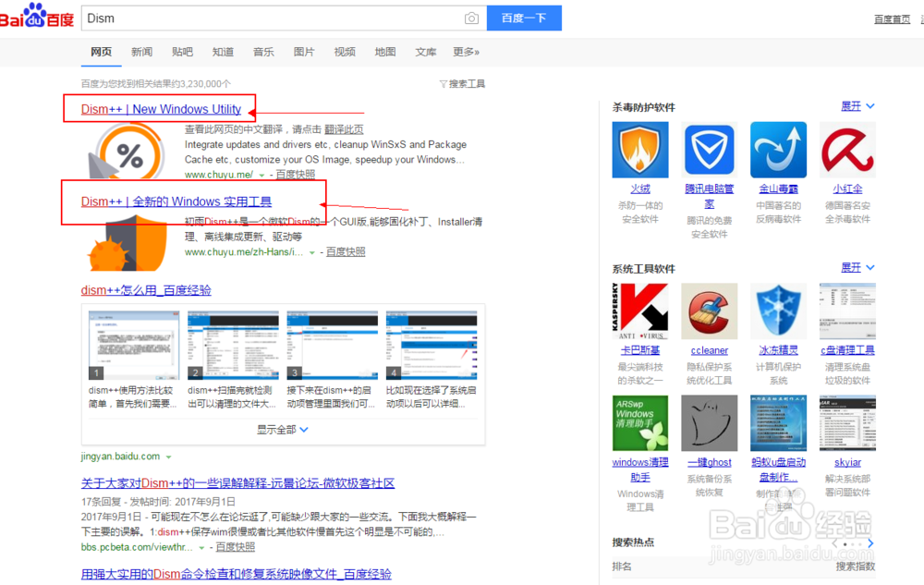This screenshot has width=924, height=585.
Task: Click the 翻译此页 link
Action: 344,129
